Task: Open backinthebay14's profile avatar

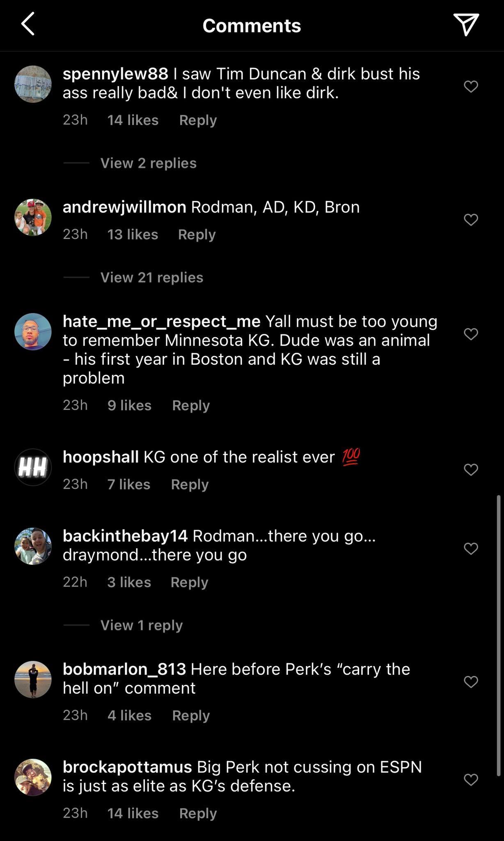Action: [33, 547]
